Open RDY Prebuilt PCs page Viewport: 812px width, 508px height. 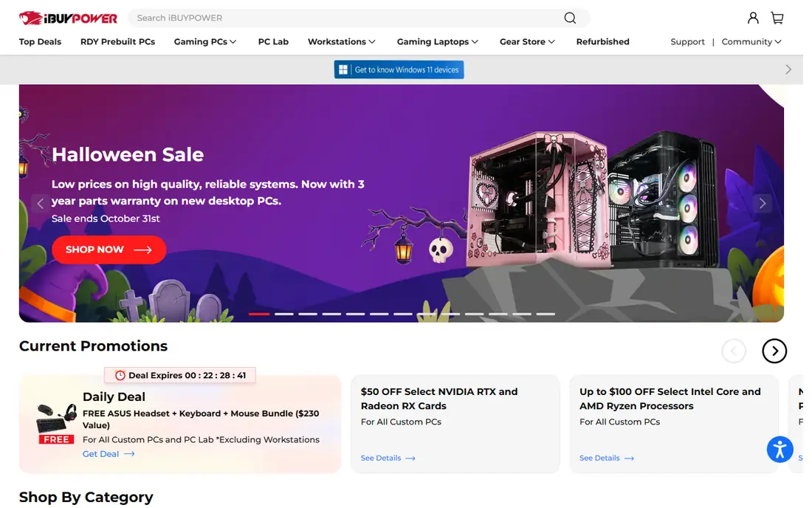click(117, 42)
